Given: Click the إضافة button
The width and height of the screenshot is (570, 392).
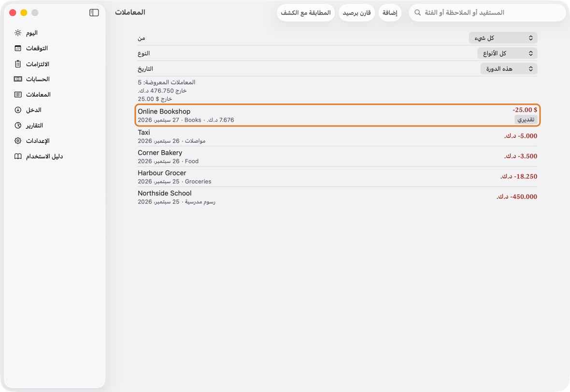Looking at the screenshot, I should tap(390, 13).
